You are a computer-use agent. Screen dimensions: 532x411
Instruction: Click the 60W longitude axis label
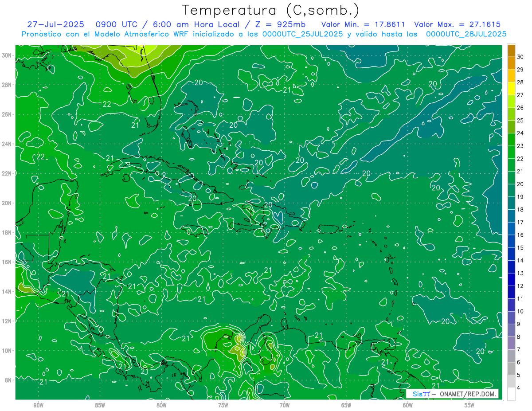tap(408, 405)
